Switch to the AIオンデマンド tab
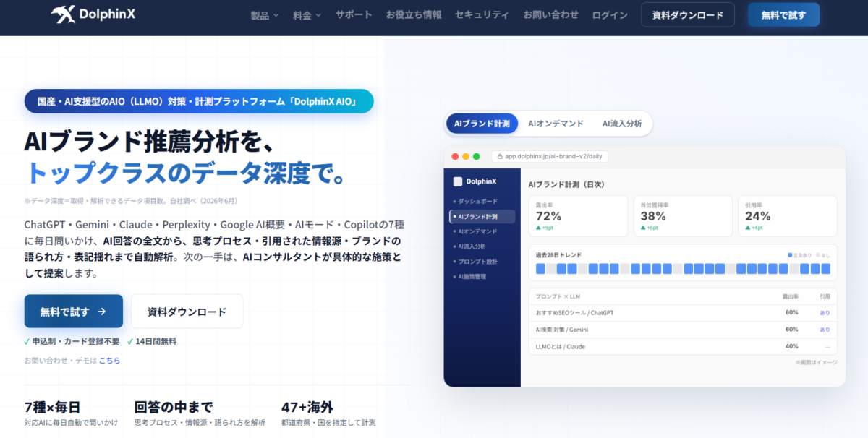This screenshot has width=868, height=438. pyautogui.click(x=556, y=124)
